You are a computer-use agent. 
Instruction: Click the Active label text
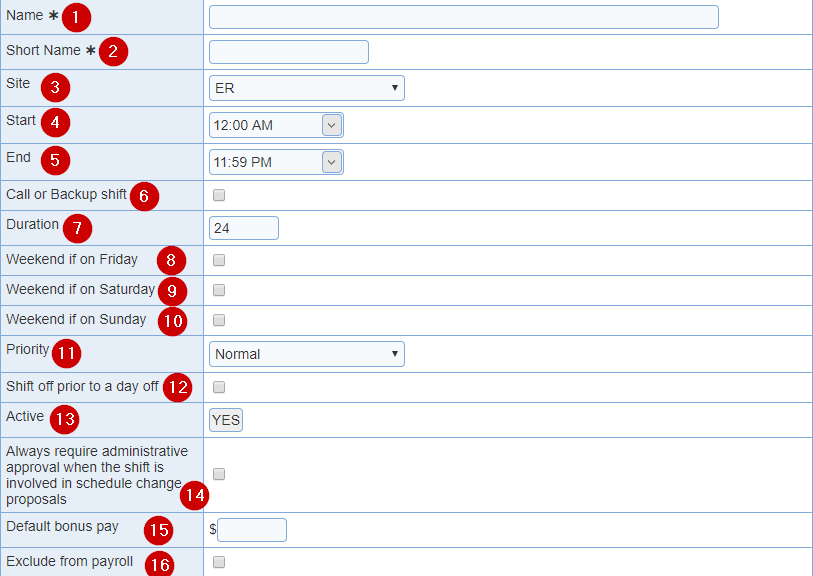pos(25,416)
